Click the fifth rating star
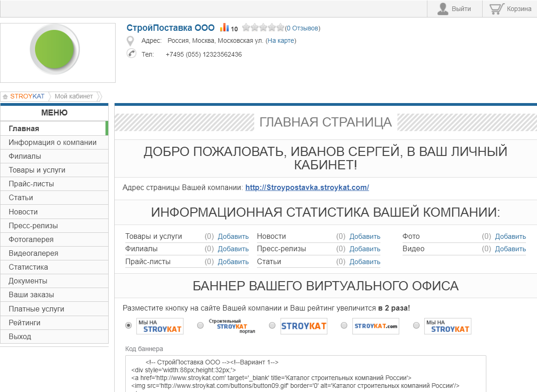 coord(280,28)
